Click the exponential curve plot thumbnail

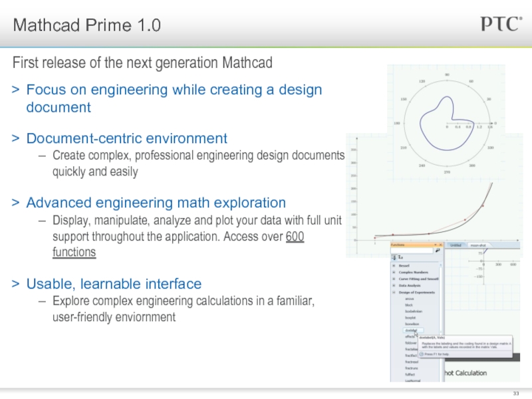tap(434, 211)
